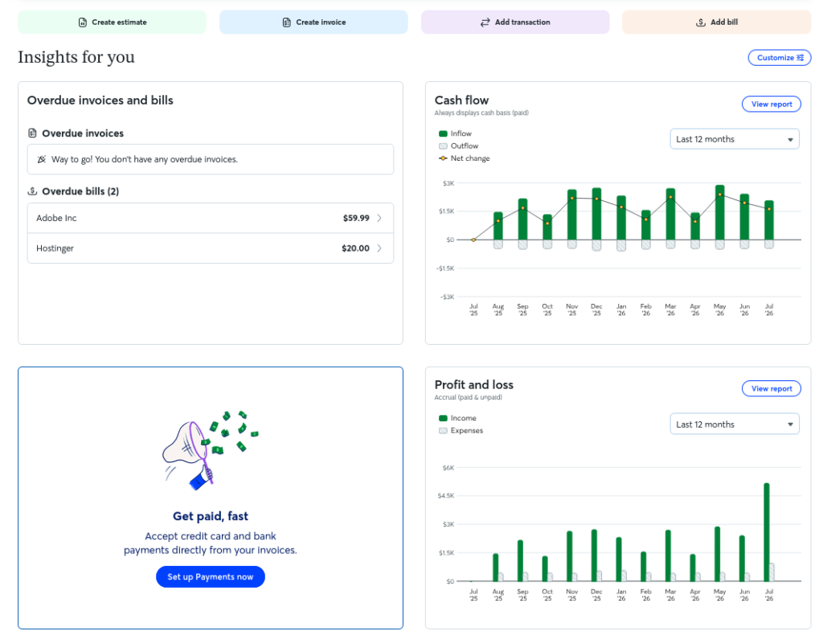
Task: Click the Add bill button
Action: (716, 22)
